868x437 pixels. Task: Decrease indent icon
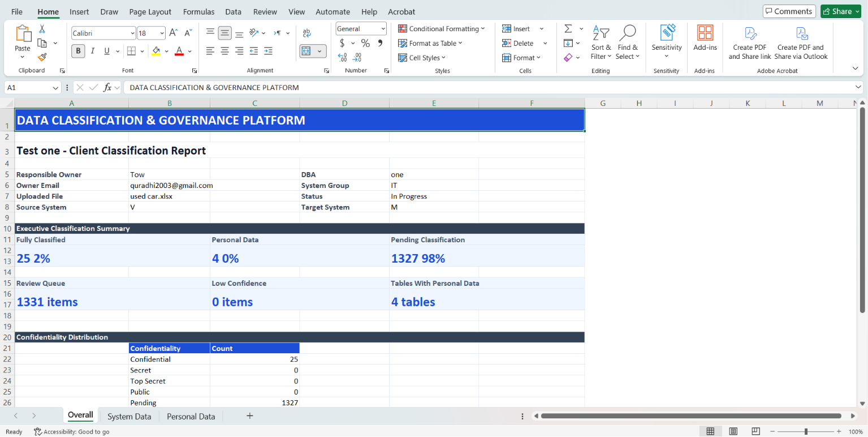[254, 51]
